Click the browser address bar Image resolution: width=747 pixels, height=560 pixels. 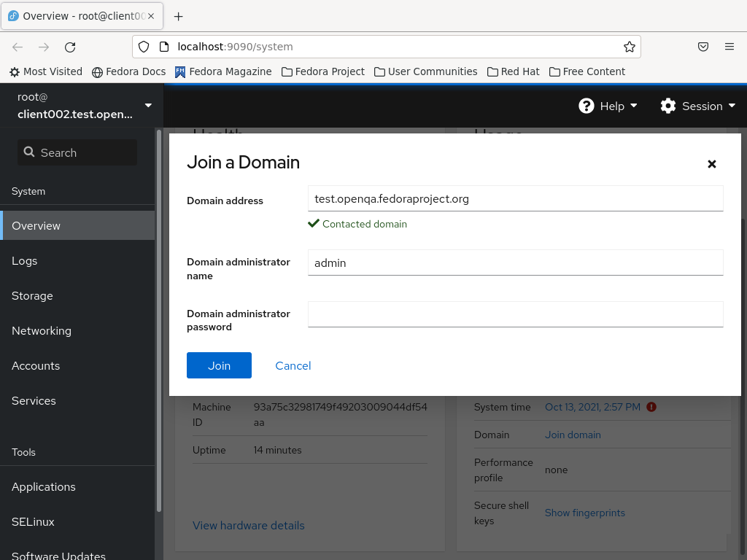tap(387, 47)
